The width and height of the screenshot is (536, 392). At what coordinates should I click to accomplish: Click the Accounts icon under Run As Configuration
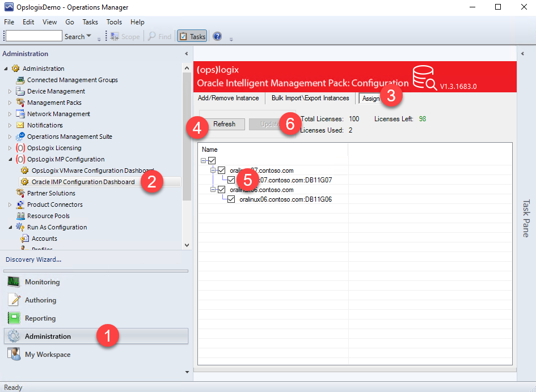[24, 238]
